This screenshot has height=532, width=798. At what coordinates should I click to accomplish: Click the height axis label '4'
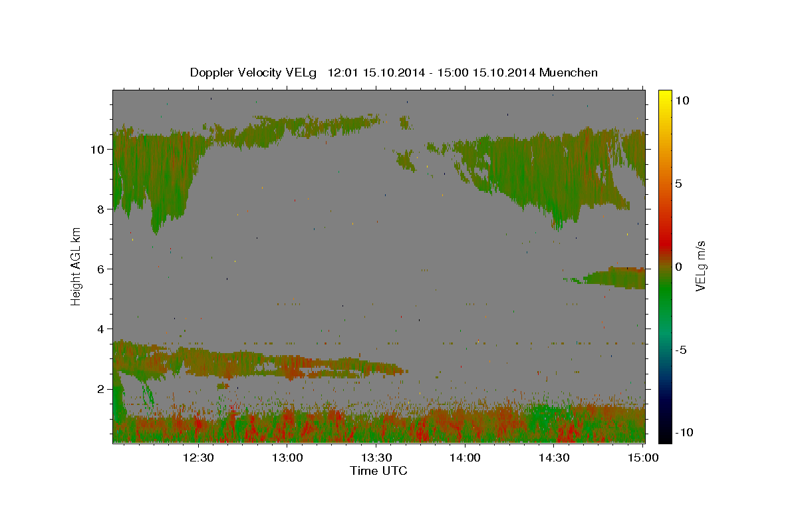click(x=102, y=329)
